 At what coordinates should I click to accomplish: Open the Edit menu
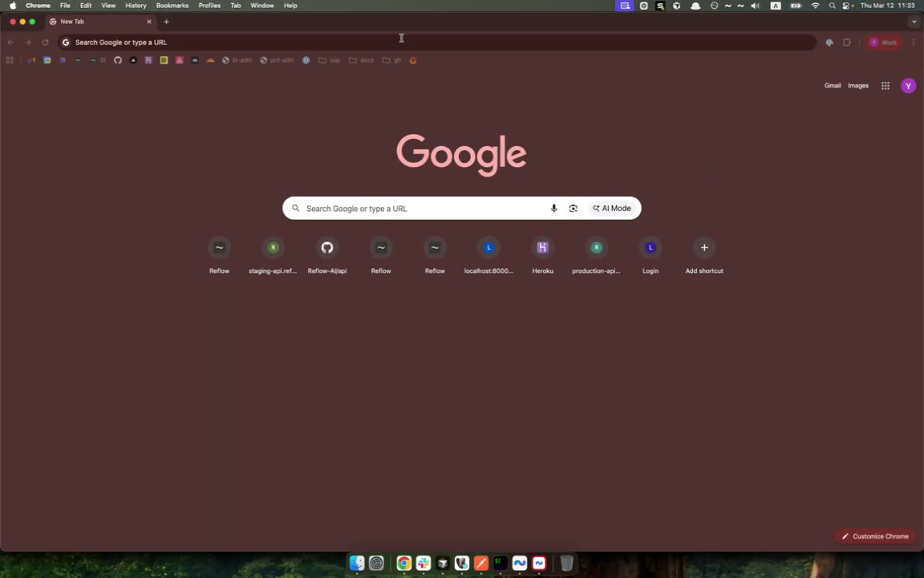click(x=86, y=6)
